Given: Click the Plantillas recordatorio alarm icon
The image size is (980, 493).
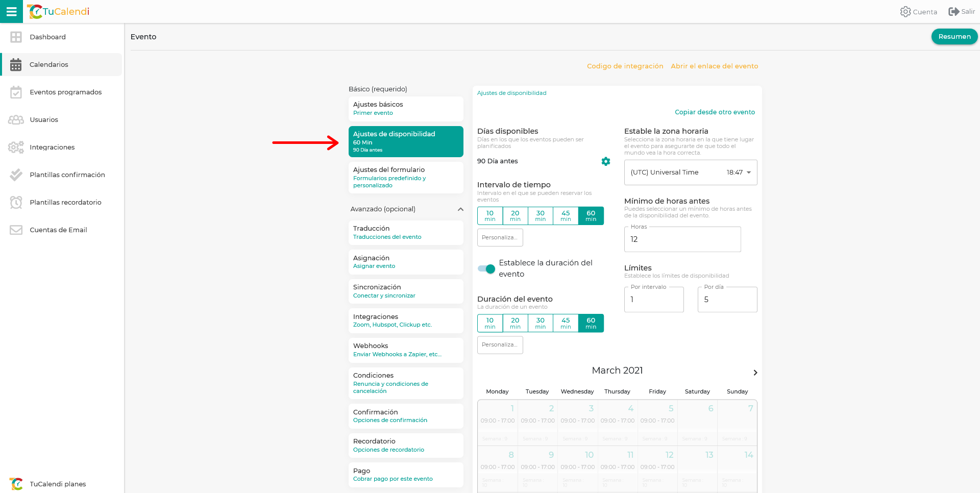Looking at the screenshot, I should click(x=16, y=202).
